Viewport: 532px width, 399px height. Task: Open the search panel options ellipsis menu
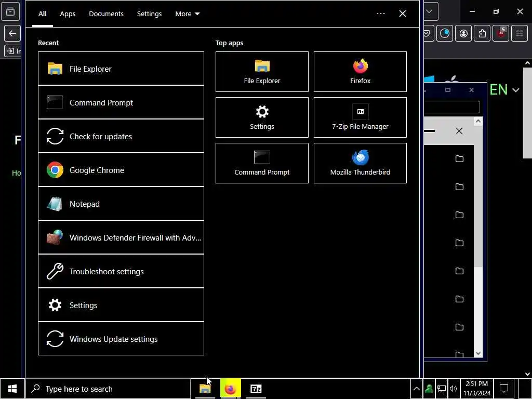pyautogui.click(x=381, y=14)
